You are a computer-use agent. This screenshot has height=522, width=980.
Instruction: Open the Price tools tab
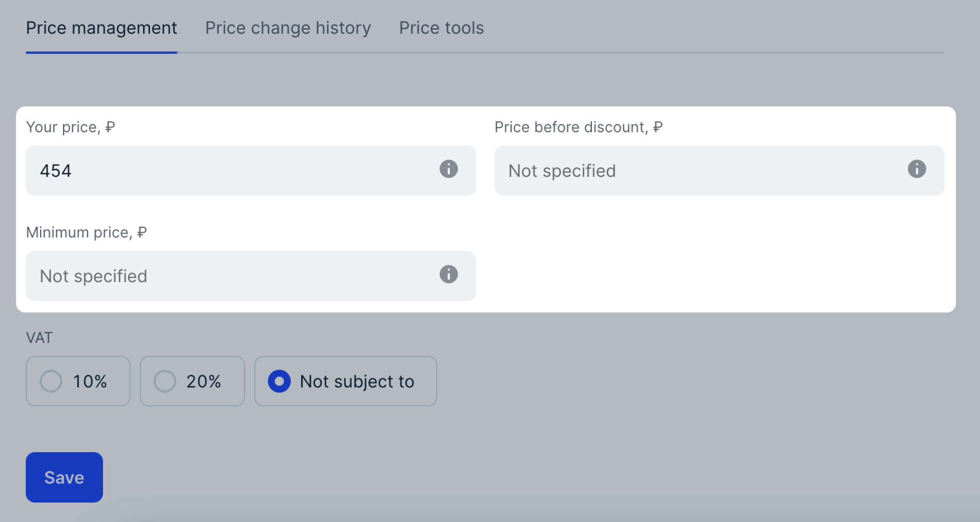click(x=442, y=28)
